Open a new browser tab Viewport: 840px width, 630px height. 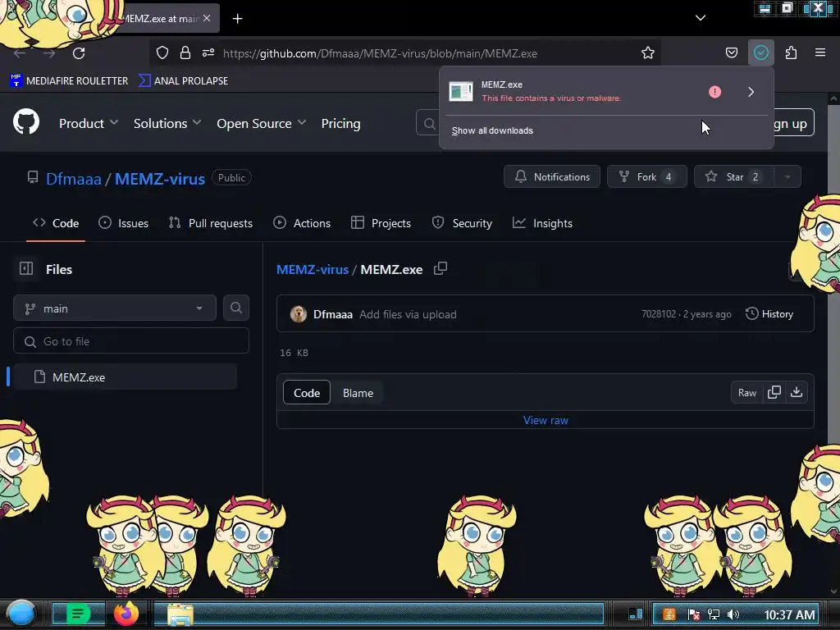click(x=237, y=19)
